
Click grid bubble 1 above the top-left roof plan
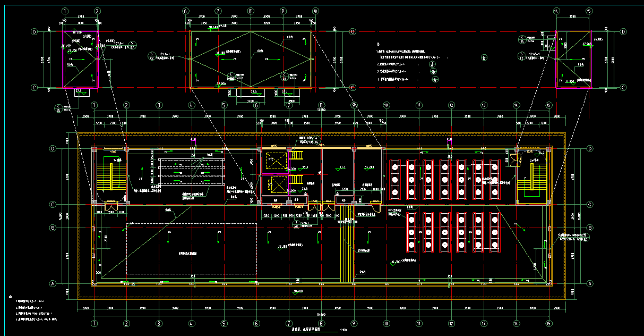click(x=65, y=11)
